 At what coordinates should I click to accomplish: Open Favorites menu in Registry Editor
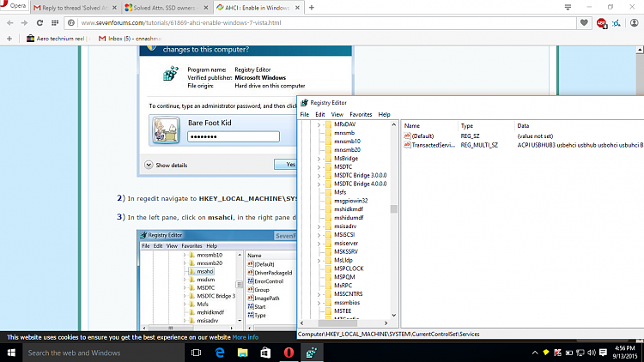[361, 114]
